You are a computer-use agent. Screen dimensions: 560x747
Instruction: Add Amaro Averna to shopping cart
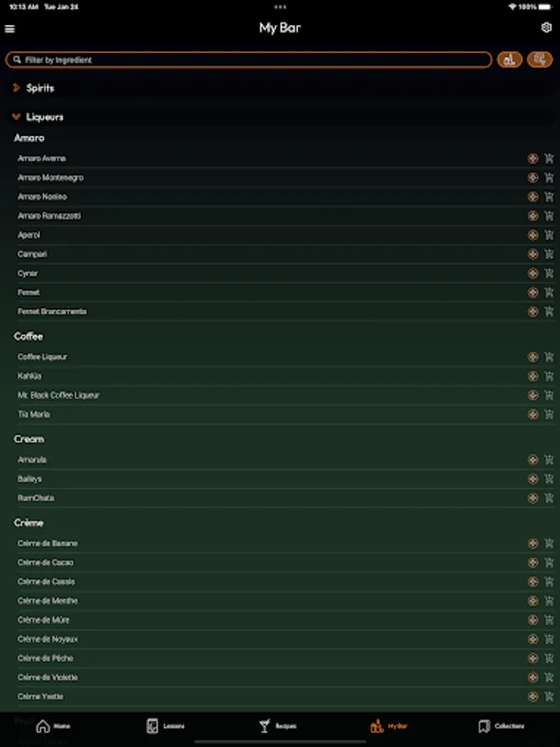click(x=549, y=159)
